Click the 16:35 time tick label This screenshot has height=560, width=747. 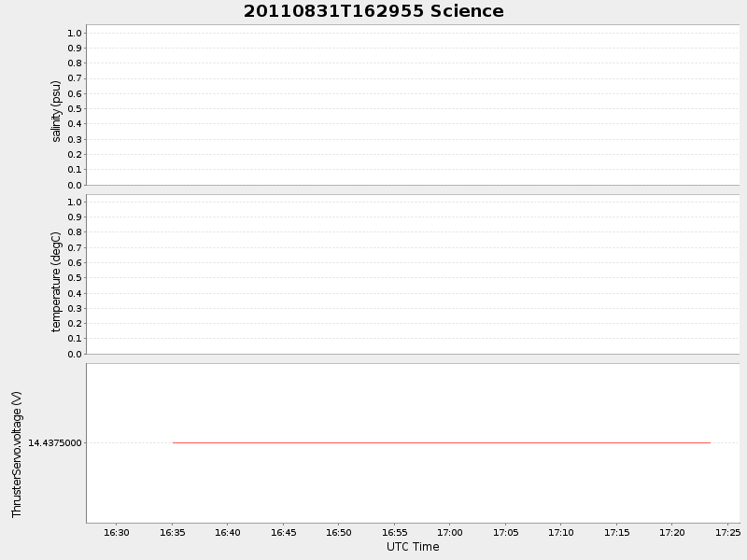click(172, 532)
